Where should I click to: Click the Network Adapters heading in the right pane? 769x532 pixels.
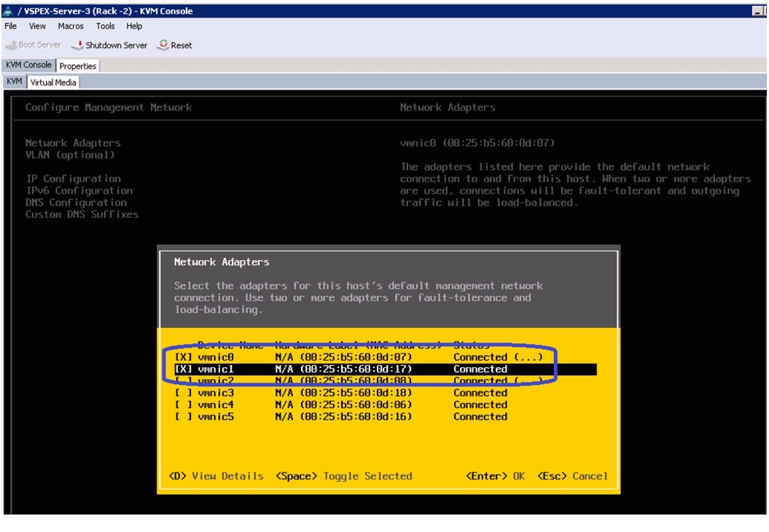point(448,107)
